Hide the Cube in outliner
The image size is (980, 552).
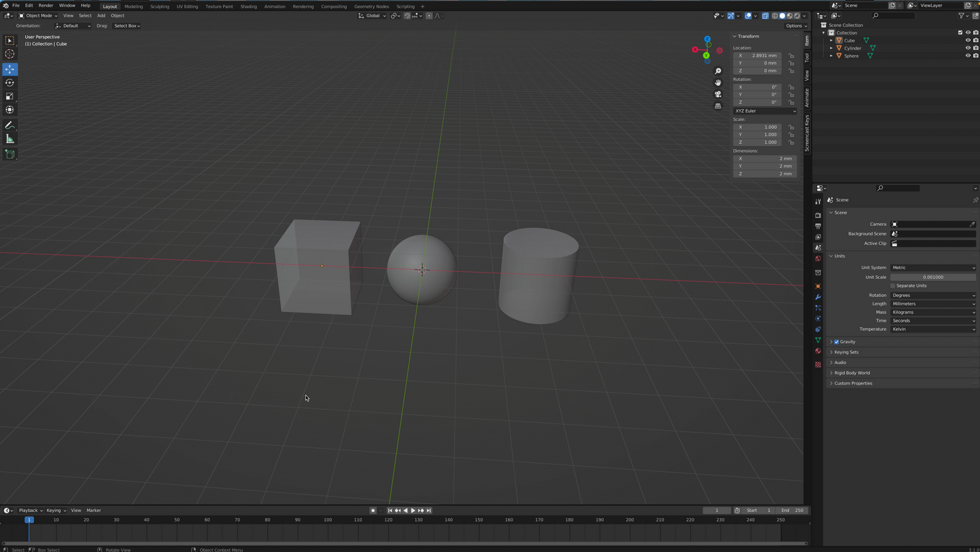coord(968,40)
